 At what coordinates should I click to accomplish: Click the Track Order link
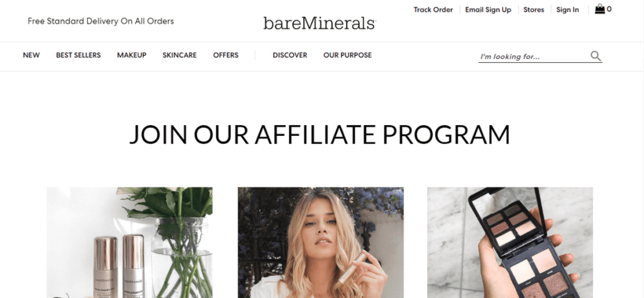point(433,9)
